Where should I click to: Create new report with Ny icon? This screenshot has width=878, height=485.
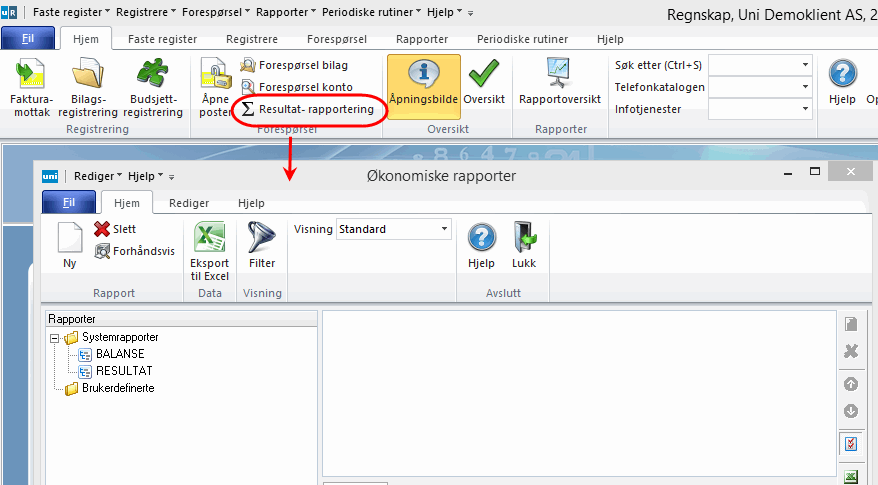click(69, 240)
